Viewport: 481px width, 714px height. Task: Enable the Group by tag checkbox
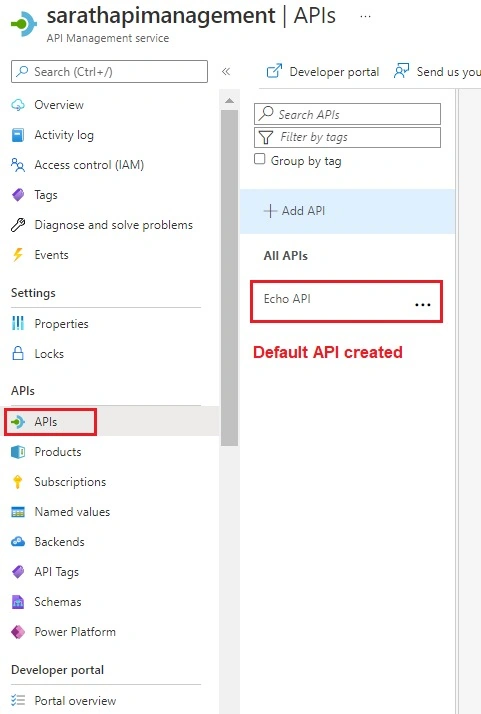260,159
